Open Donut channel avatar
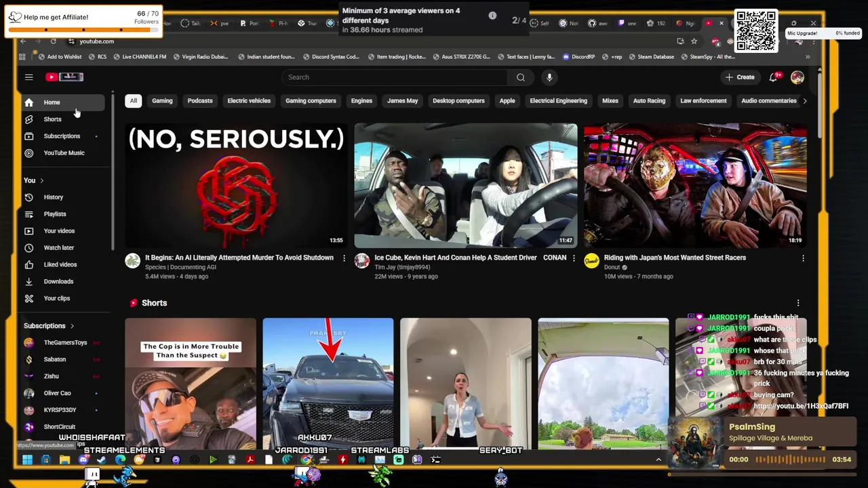This screenshot has width=868, height=488. (591, 260)
